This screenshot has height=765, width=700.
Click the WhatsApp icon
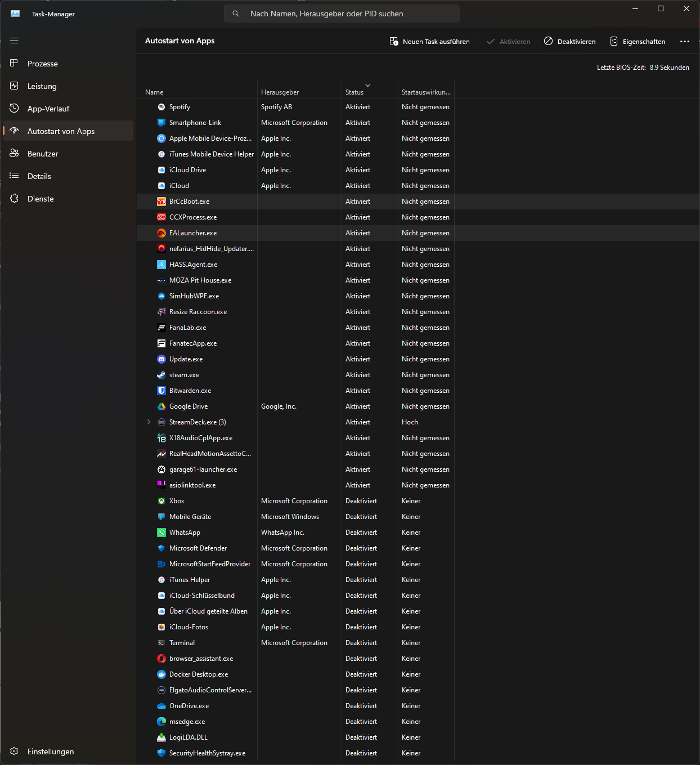(161, 533)
